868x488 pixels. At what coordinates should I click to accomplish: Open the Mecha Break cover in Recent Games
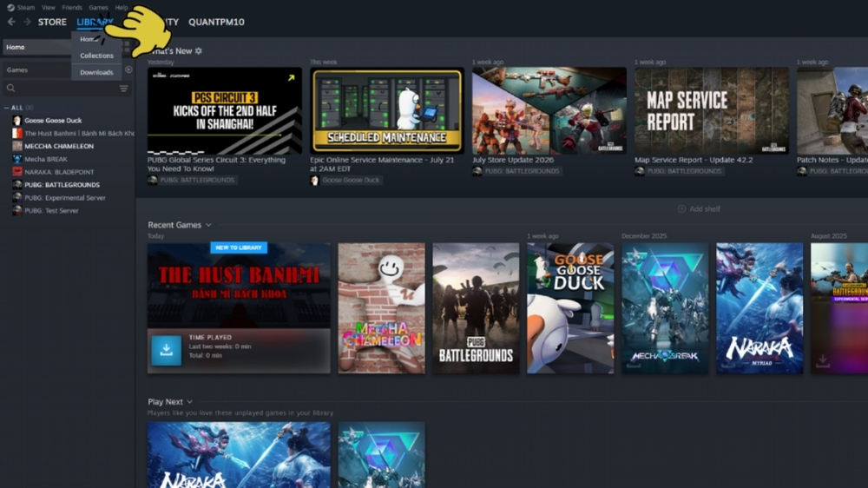click(x=665, y=308)
